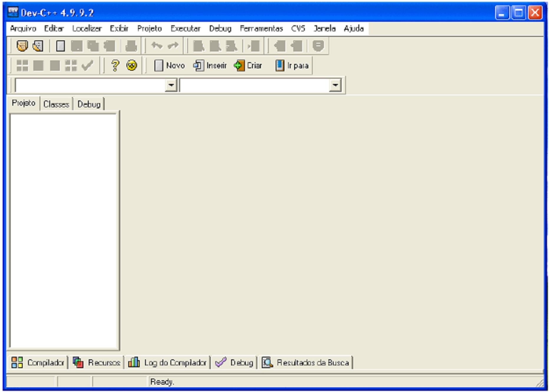The image size is (550, 392).
Task: Click the yellow About Dev-C++ icon
Action: tap(131, 65)
